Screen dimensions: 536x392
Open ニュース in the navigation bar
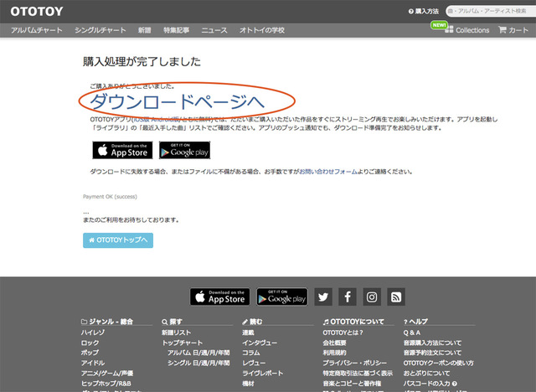click(x=214, y=30)
